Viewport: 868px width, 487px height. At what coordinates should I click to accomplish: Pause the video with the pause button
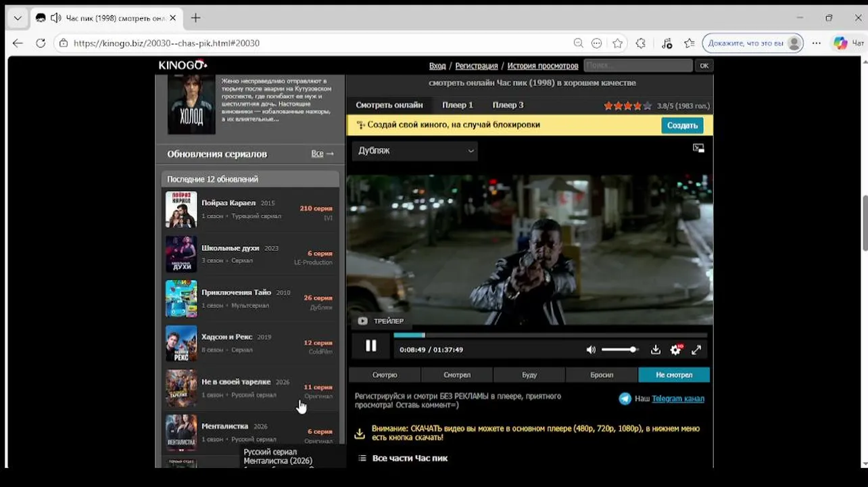tap(370, 346)
